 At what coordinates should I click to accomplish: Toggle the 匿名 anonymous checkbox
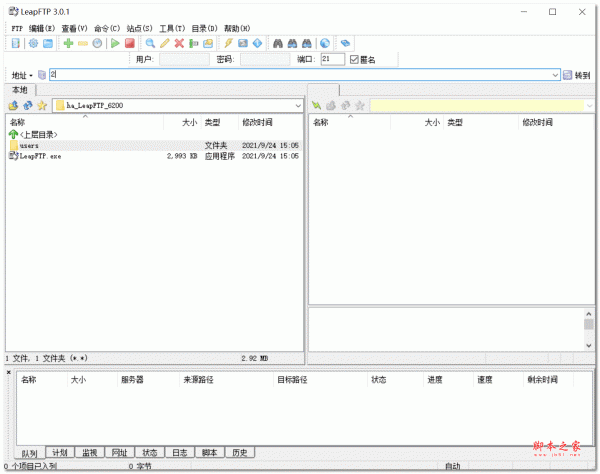pos(354,59)
